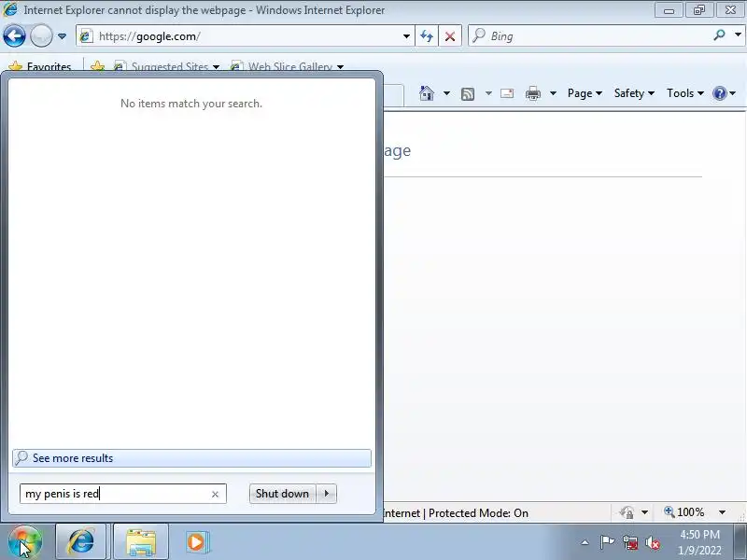Click the network status tray icon
Image resolution: width=747 pixels, height=560 pixels.
coord(629,542)
